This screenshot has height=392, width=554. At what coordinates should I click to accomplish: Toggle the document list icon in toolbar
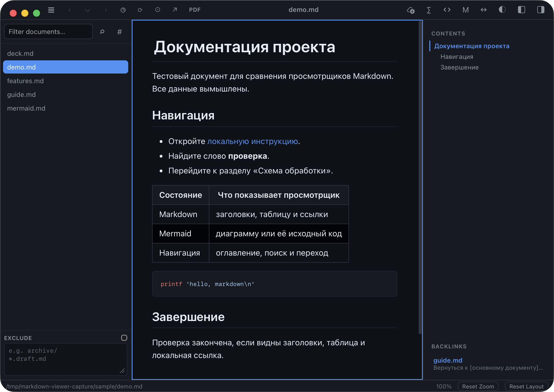click(51, 10)
